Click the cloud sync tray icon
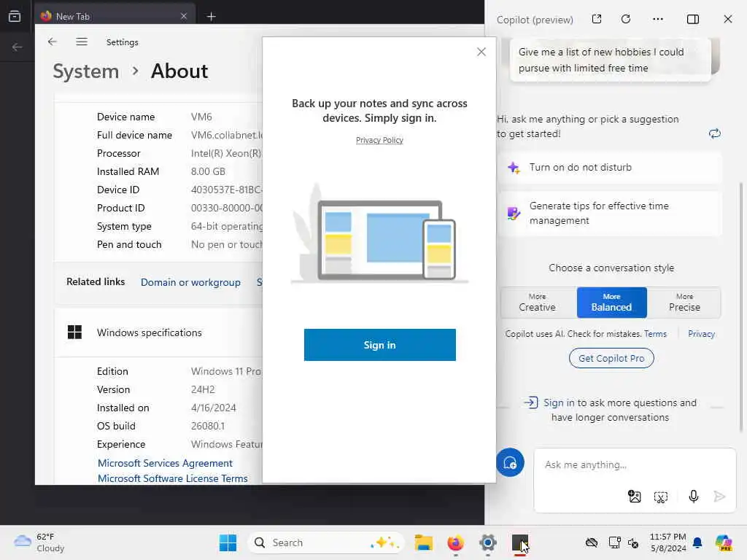The height and width of the screenshot is (560, 747). (x=591, y=542)
